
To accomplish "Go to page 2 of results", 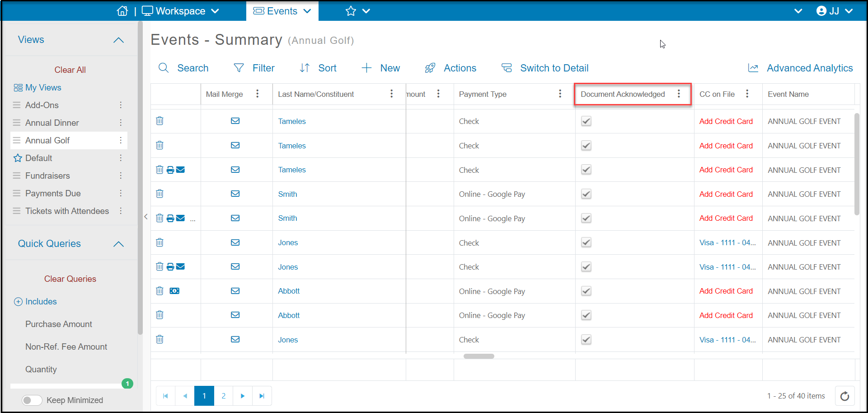I will 224,396.
